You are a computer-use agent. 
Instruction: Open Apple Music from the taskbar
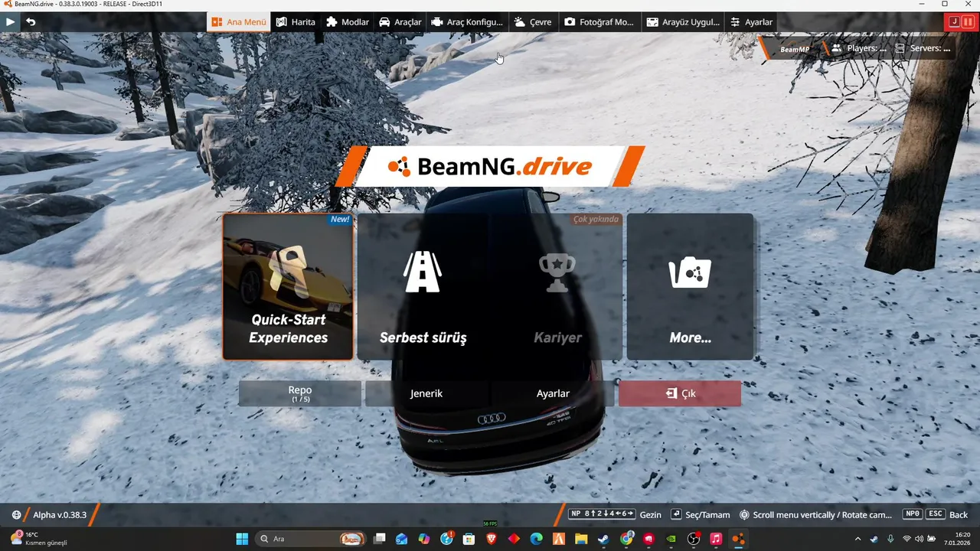[x=716, y=539]
